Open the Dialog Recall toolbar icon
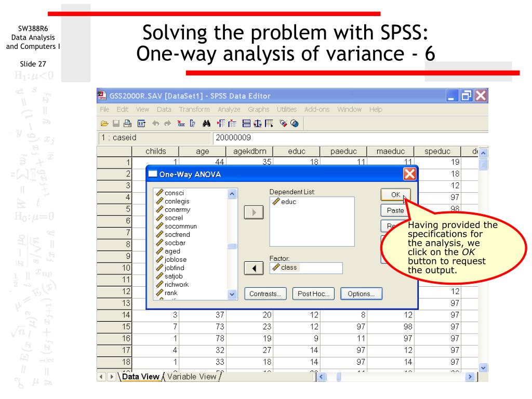The image size is (532, 399). coord(141,124)
